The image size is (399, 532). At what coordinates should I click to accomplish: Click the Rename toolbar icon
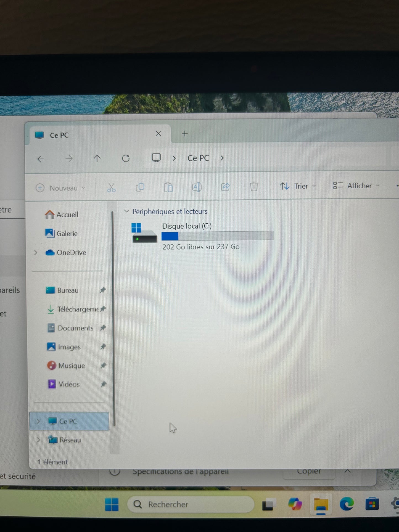197,187
